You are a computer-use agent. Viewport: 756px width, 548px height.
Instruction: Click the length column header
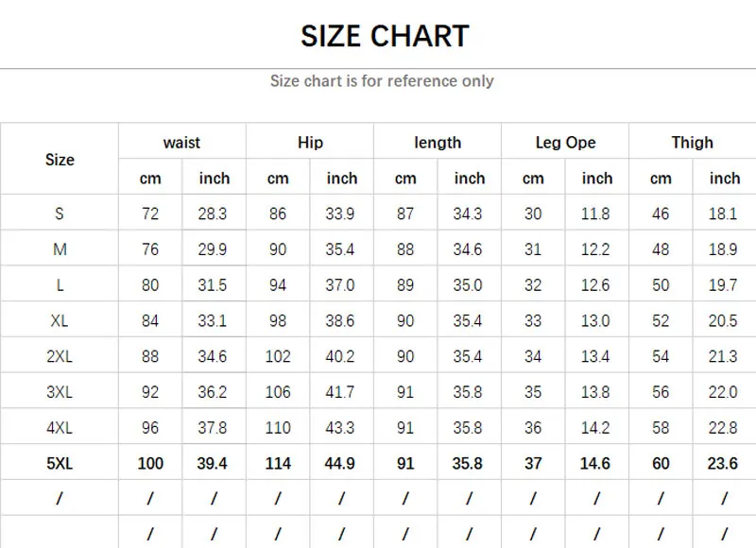coord(438,143)
